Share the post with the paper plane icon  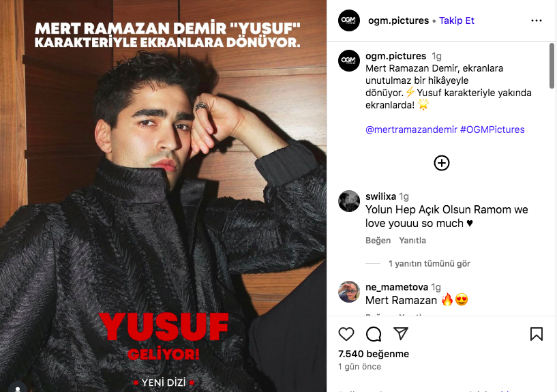coord(401,334)
